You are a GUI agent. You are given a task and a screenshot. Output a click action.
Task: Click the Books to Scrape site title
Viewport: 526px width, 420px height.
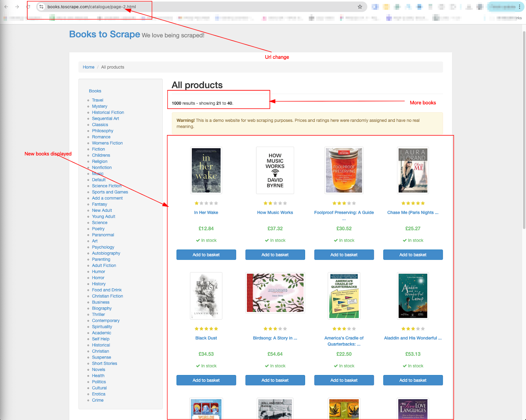pyautogui.click(x=105, y=34)
